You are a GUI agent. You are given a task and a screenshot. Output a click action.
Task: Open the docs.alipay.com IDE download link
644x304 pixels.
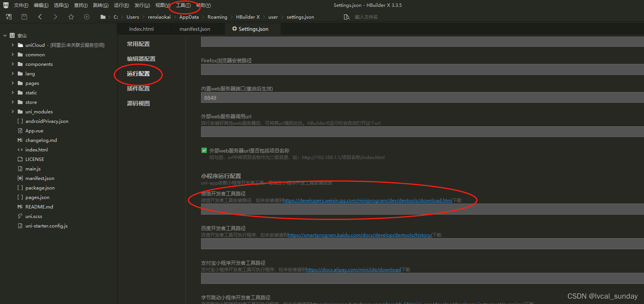click(353, 270)
